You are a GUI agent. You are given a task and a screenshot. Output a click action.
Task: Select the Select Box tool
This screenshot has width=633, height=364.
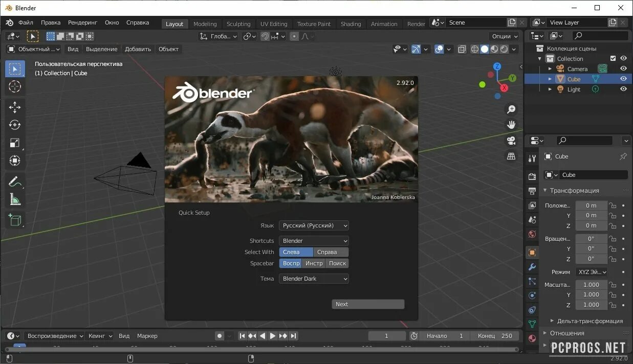click(x=15, y=69)
